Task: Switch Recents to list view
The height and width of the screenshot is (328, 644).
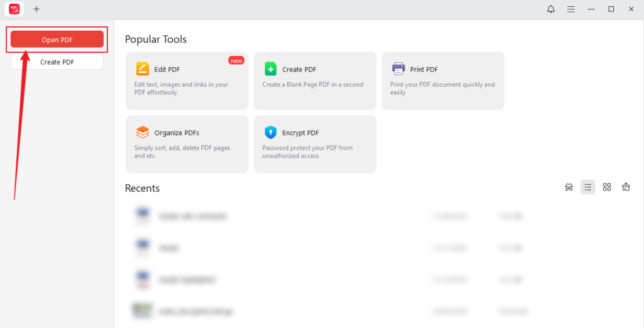Action: click(588, 187)
